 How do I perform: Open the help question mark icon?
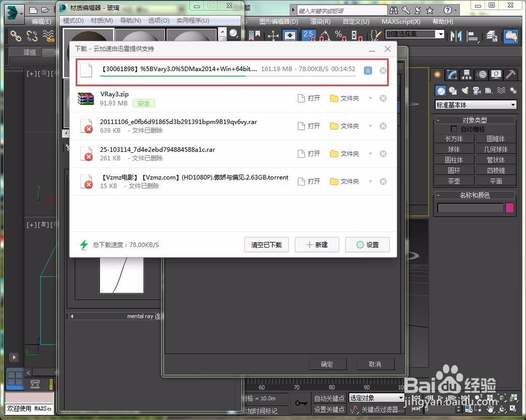pos(448,11)
